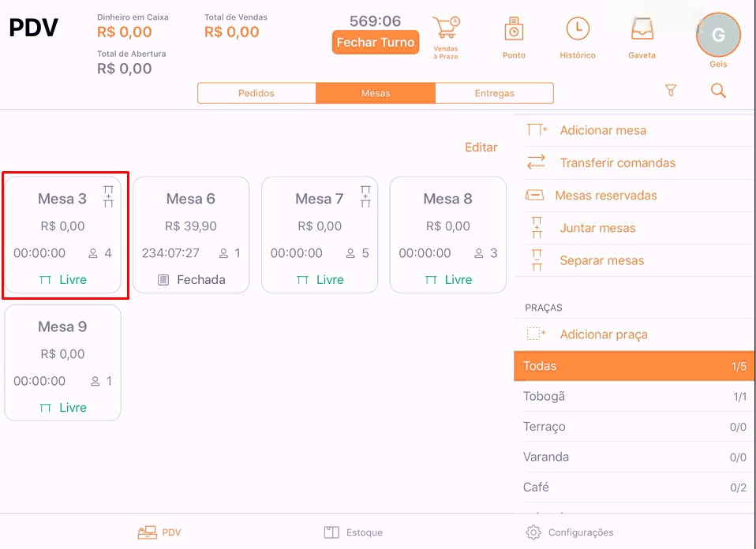Click the PRAÇAS section heading
This screenshot has height=549, width=756.
(x=544, y=308)
